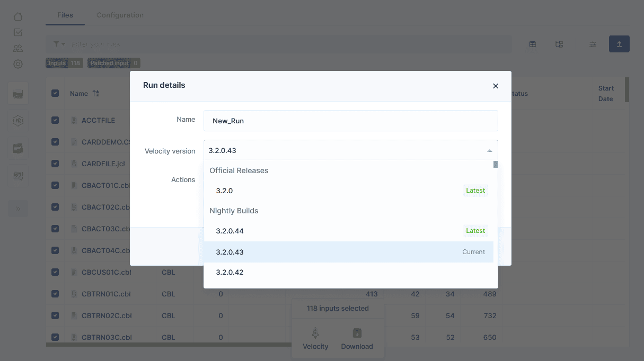The height and width of the screenshot is (361, 644).
Task: Sort by Name using the sort icon
Action: (96, 94)
